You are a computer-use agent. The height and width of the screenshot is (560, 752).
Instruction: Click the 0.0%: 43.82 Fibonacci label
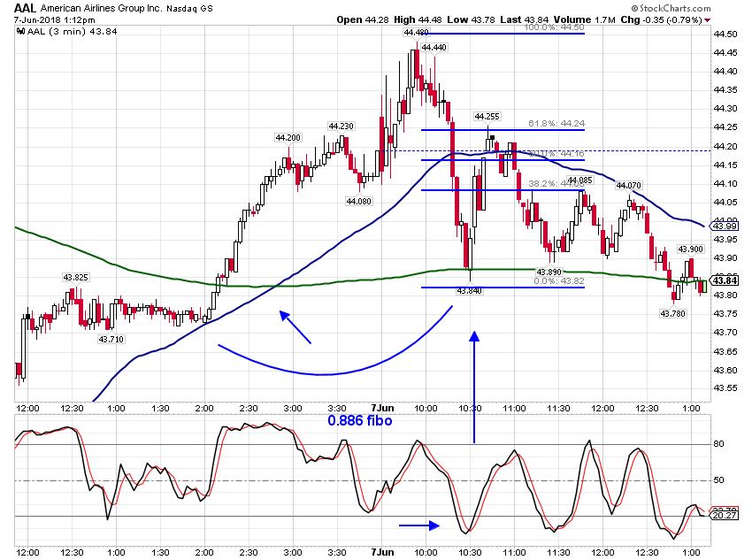tap(559, 281)
